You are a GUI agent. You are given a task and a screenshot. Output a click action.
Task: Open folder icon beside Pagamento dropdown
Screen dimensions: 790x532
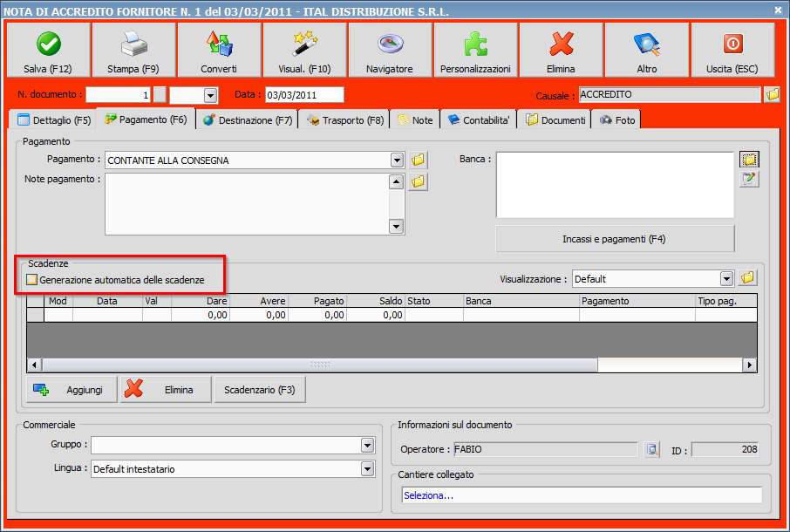418,160
